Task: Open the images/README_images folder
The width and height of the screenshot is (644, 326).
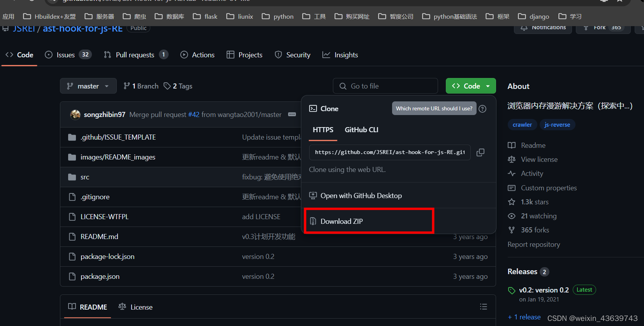Action: pos(118,157)
